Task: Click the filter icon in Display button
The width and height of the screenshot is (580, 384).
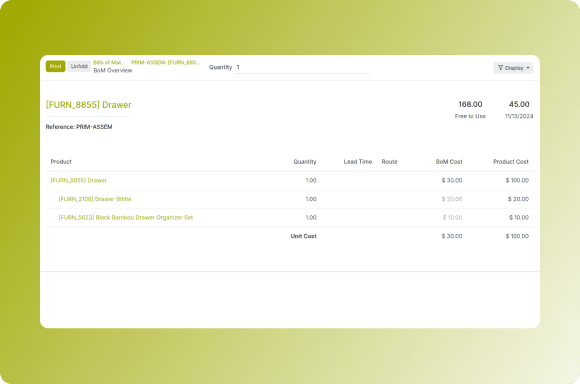Action: point(500,68)
